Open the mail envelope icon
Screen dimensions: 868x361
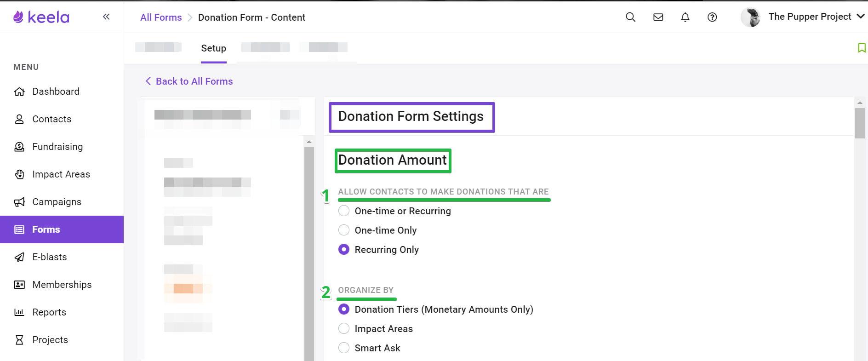658,17
